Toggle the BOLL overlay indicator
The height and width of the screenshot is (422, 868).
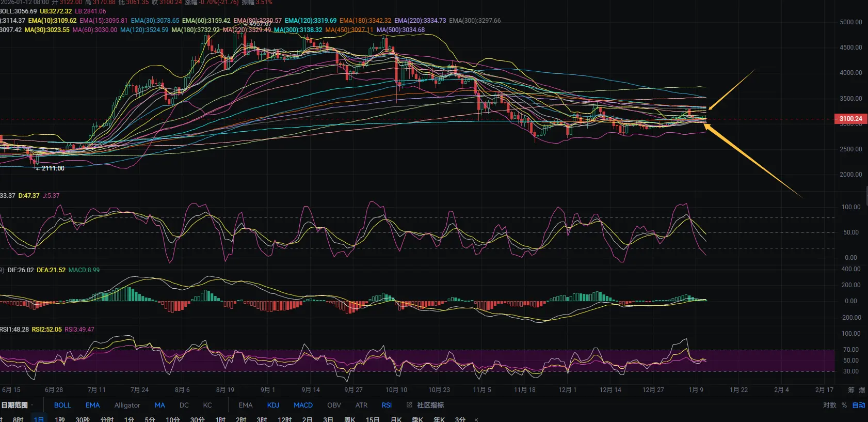(62, 405)
